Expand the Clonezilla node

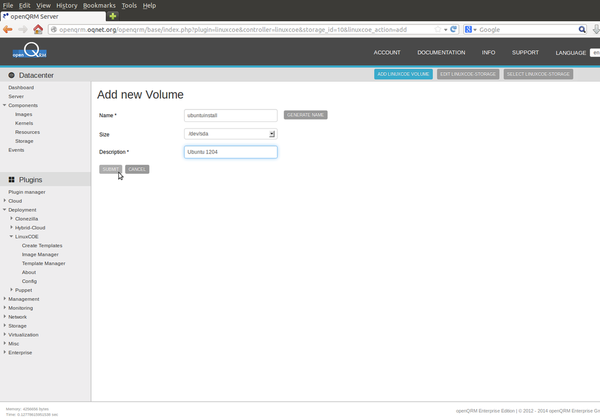coord(11,219)
